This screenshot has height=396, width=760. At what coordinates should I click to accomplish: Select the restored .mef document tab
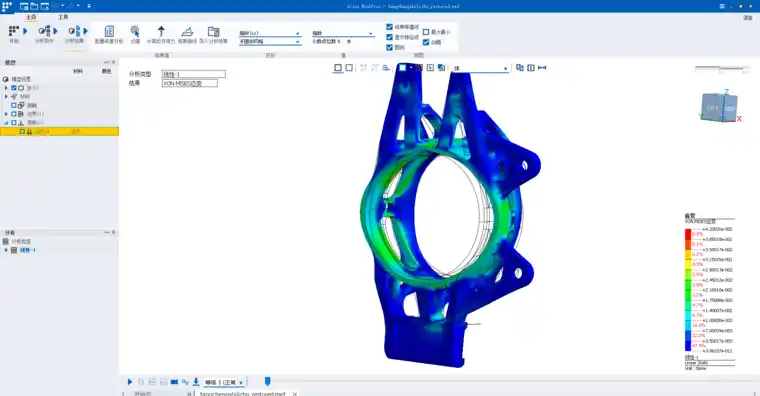pyautogui.click(x=242, y=394)
